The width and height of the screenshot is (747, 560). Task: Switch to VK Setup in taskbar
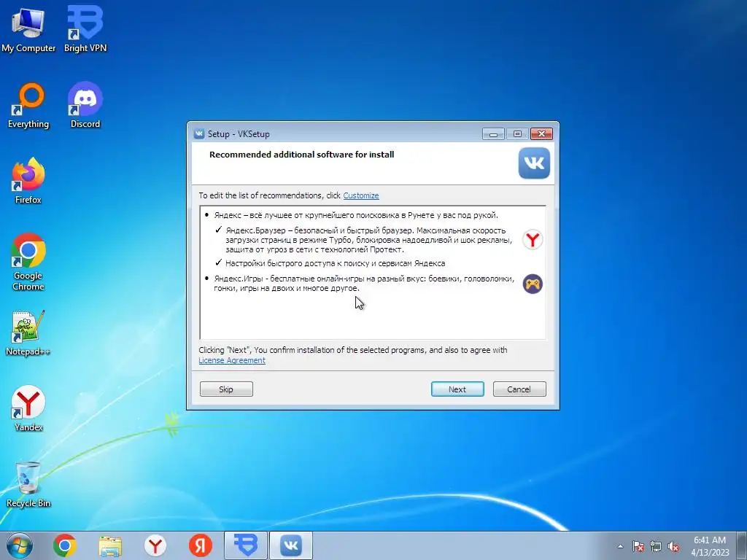[x=291, y=545]
